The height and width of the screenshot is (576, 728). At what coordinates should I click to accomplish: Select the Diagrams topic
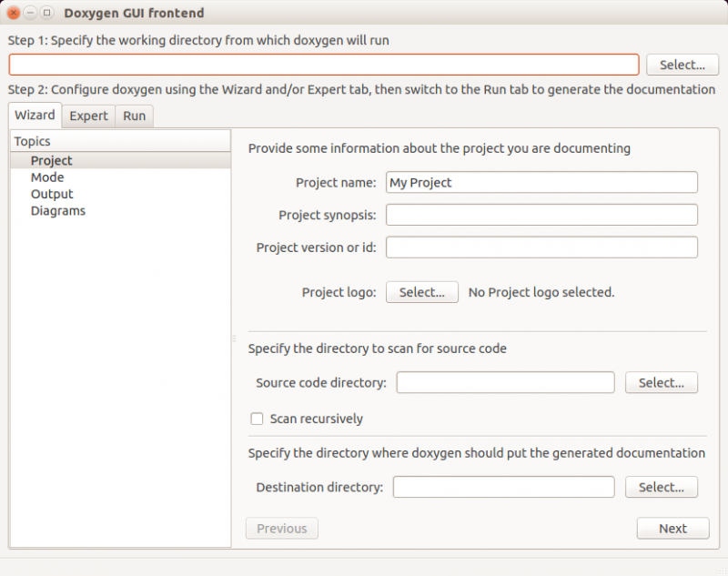click(x=57, y=210)
